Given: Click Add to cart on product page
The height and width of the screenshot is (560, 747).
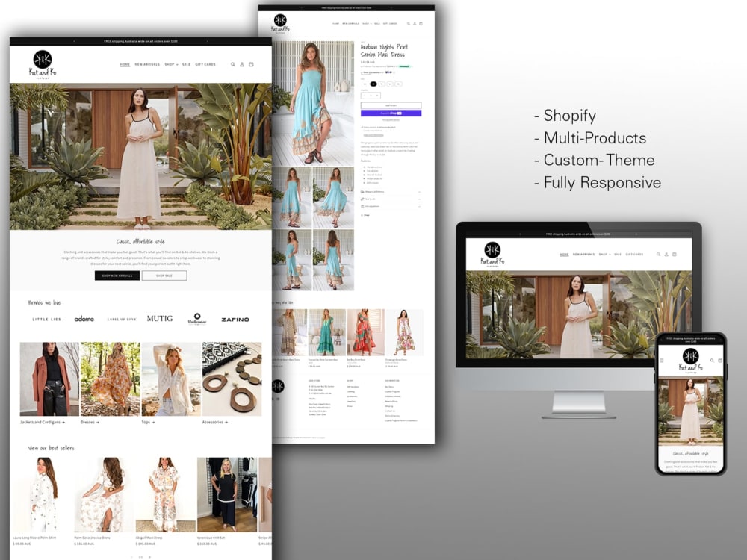Looking at the screenshot, I should coord(391,105).
